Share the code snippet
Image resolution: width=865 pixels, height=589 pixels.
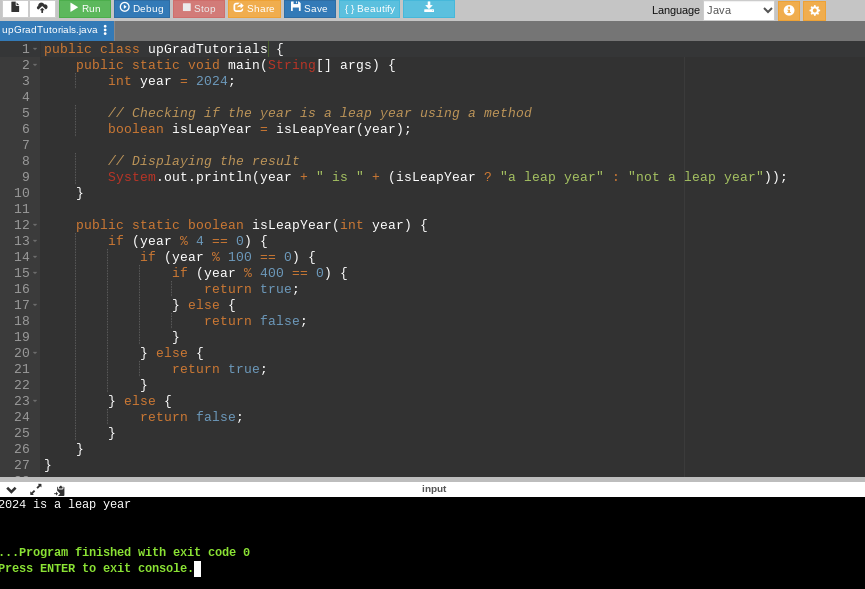254,9
